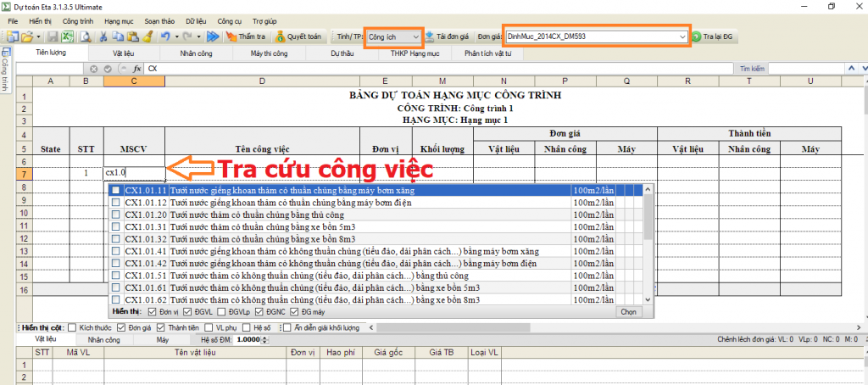Click the open folder toolbar icon
Image resolution: width=868 pixels, height=385 pixels.
27,36
